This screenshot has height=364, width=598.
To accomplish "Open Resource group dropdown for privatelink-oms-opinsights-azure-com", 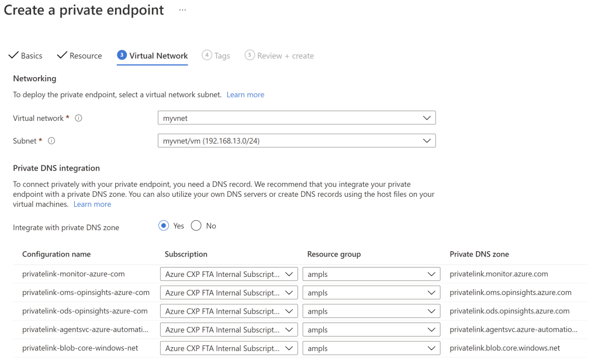I will pos(371,293).
